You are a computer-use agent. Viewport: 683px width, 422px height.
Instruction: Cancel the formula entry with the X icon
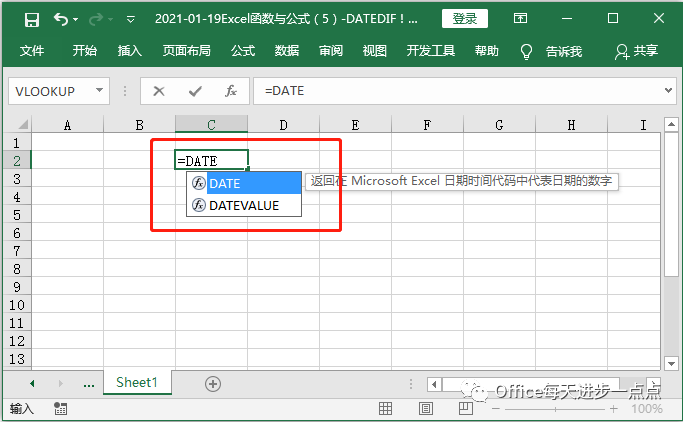coord(159,91)
